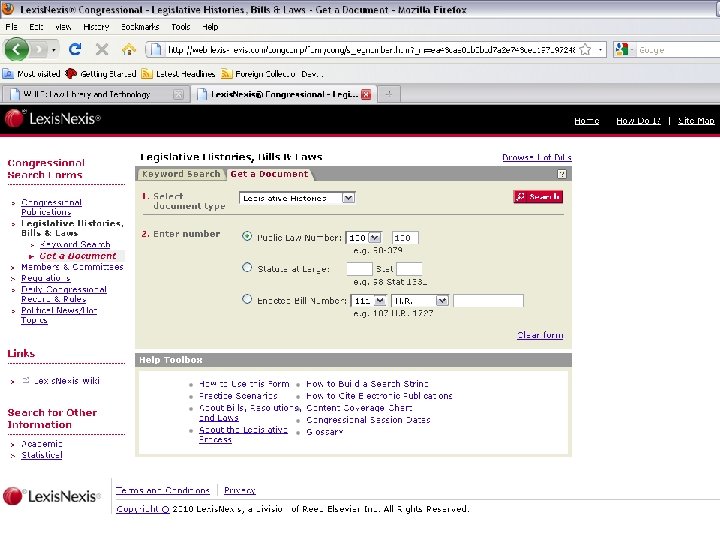Screen dimensions: 720x540
Task: Click the Forward navigation arrow
Action: coord(39,49)
